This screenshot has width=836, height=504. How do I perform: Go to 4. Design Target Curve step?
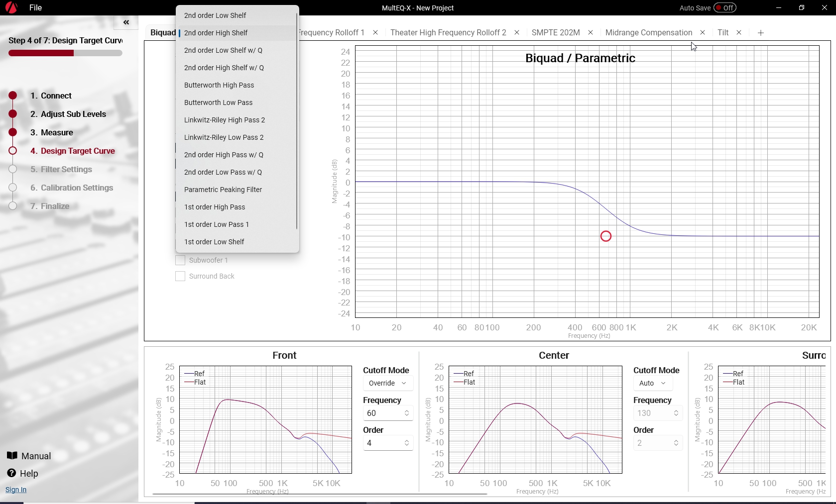click(73, 151)
